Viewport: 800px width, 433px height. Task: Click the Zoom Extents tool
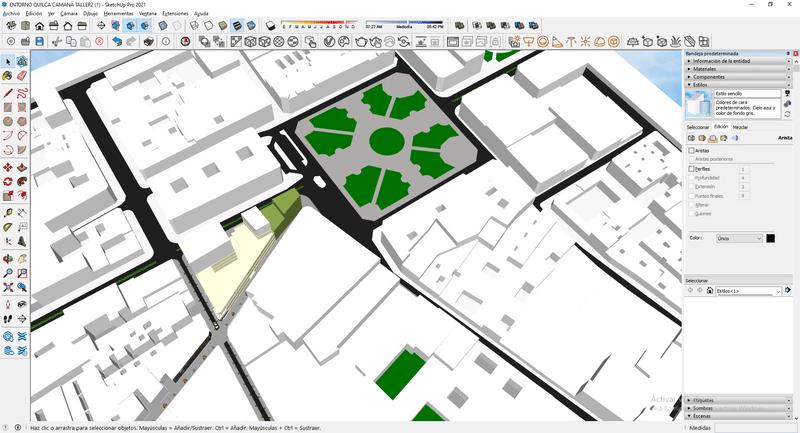click(x=8, y=287)
